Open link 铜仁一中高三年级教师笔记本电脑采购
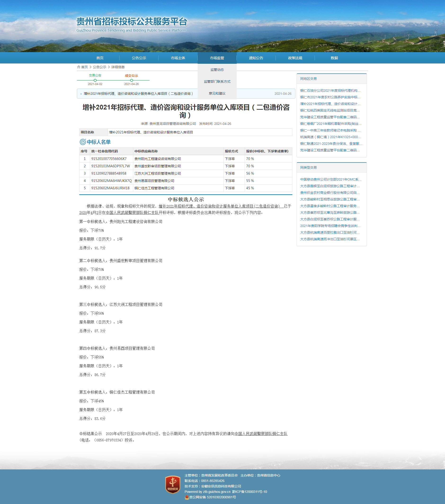 pos(330,130)
